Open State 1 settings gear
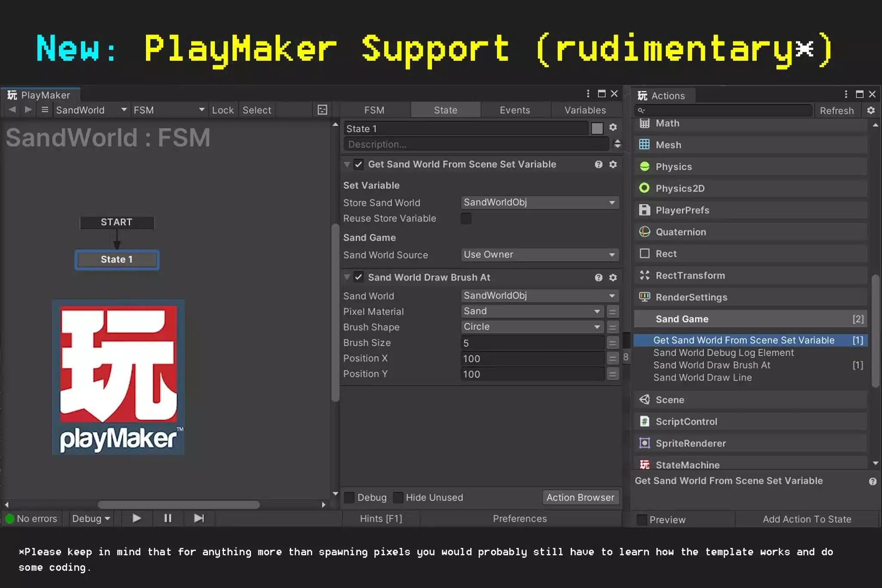Image resolution: width=882 pixels, height=588 pixels. [613, 128]
